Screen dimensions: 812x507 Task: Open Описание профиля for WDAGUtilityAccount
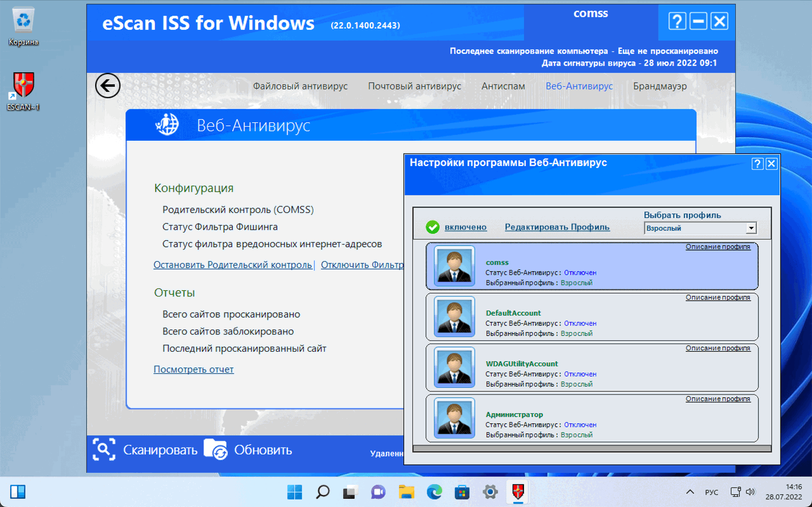[718, 348]
